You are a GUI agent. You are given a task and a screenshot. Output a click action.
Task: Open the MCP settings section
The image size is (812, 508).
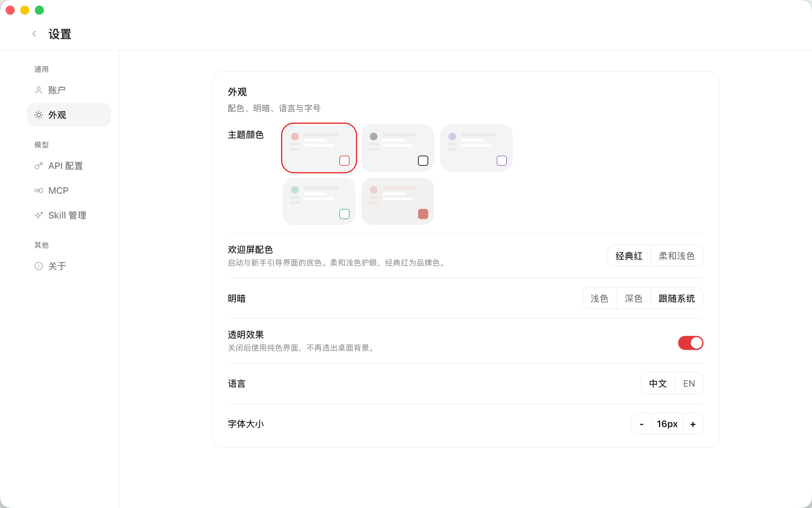click(x=69, y=190)
